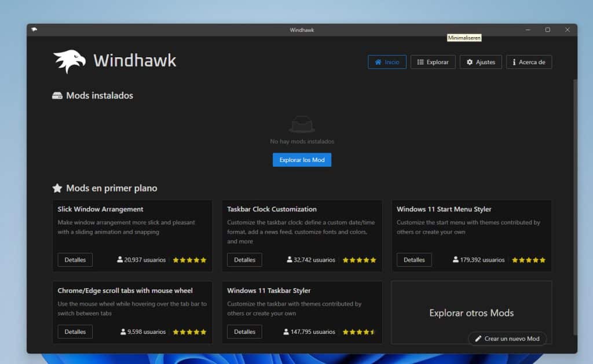Click the empty inbox icon above No hay mods
The height and width of the screenshot is (364, 593).
coord(302,124)
